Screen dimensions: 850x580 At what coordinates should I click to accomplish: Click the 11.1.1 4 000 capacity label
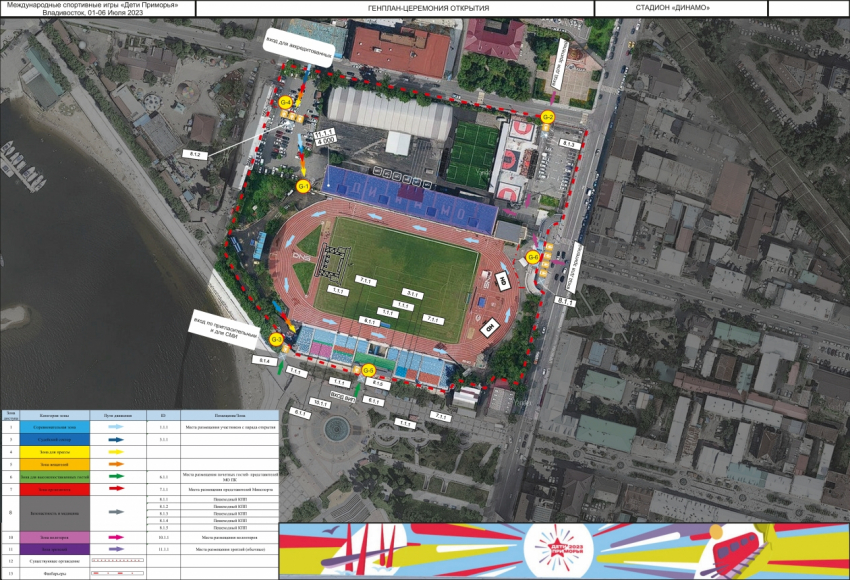tap(324, 137)
